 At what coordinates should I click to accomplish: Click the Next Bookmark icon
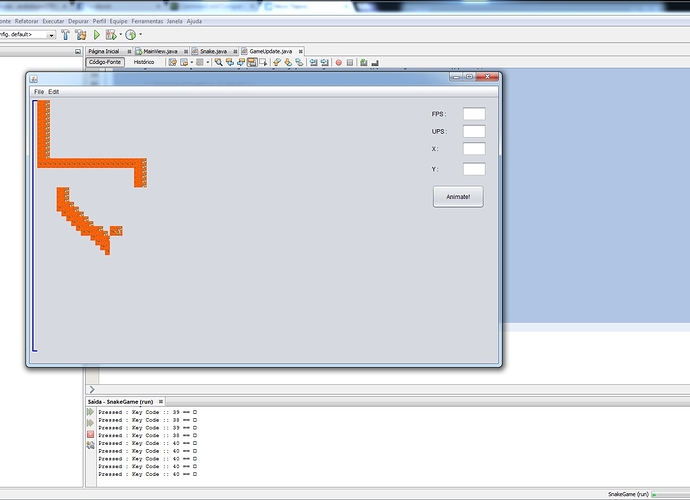pos(288,62)
